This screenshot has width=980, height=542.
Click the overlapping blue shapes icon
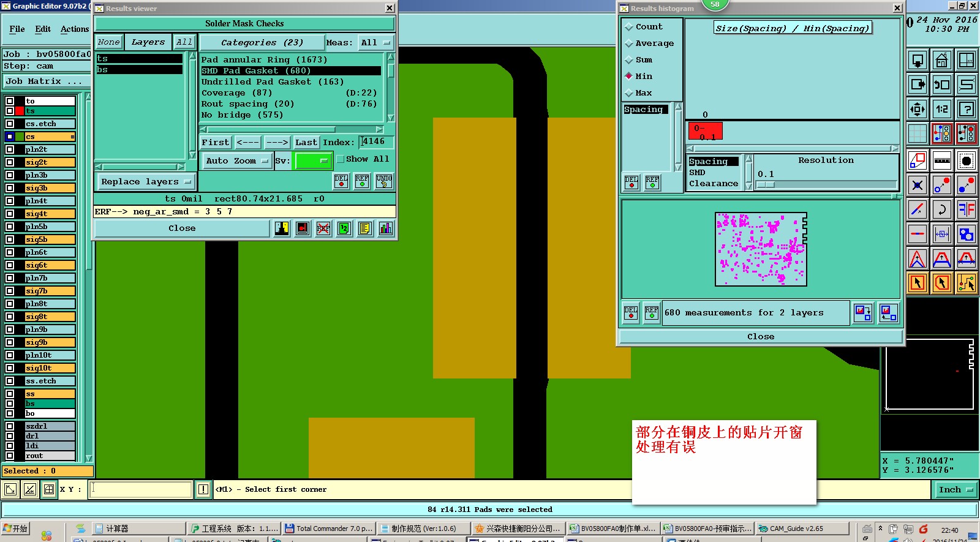click(x=966, y=234)
